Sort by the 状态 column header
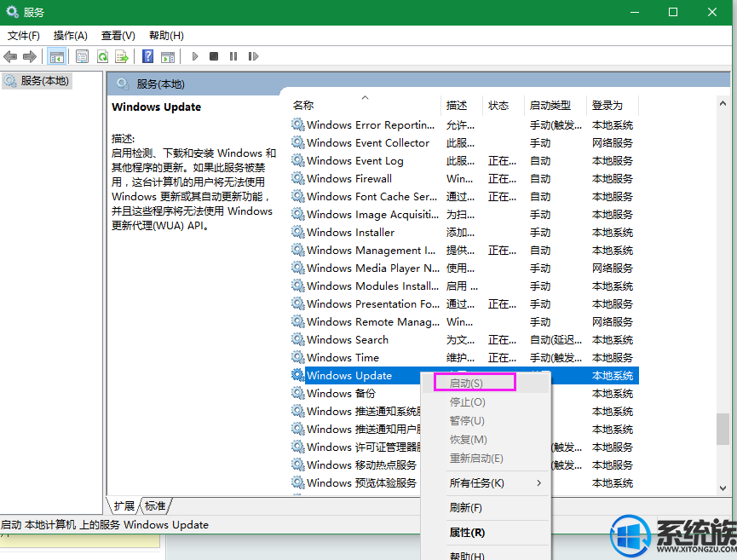 pyautogui.click(x=504, y=106)
